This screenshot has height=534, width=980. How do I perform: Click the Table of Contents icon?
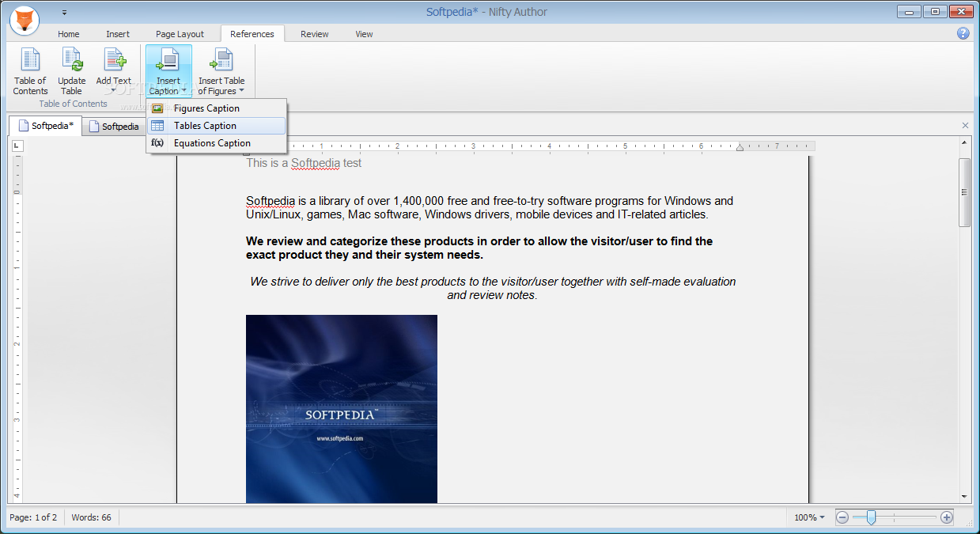(x=30, y=60)
